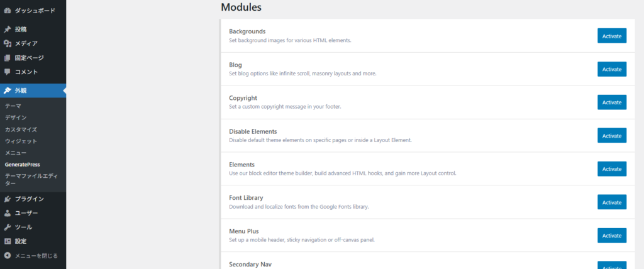The height and width of the screenshot is (269, 644).
Task: Click the 設定 settings icon
Action: tap(8, 241)
